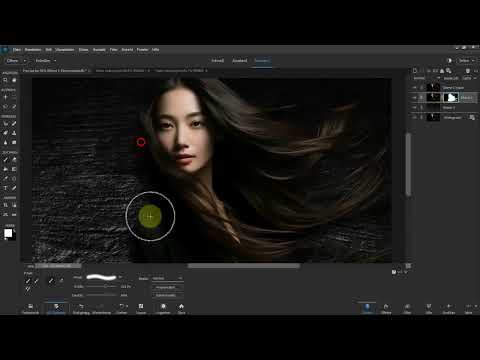The height and width of the screenshot is (360, 480).
Task: Click the Drehen rotate button
Action: tap(122, 309)
